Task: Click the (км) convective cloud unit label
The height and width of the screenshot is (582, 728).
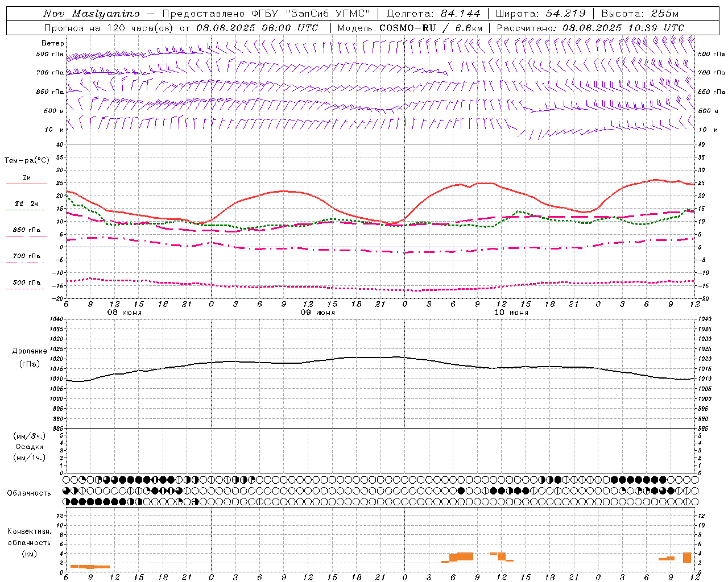Action: click(29, 554)
